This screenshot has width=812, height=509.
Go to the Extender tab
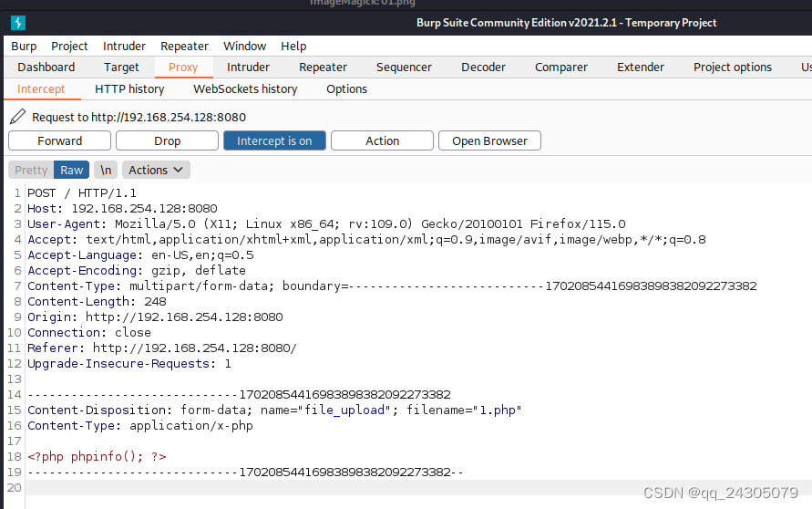click(x=640, y=68)
